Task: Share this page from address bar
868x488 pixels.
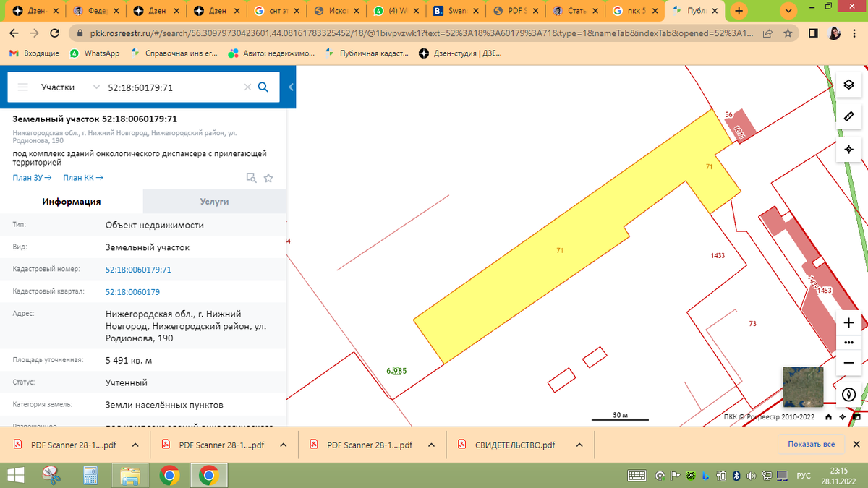Action: click(x=767, y=33)
